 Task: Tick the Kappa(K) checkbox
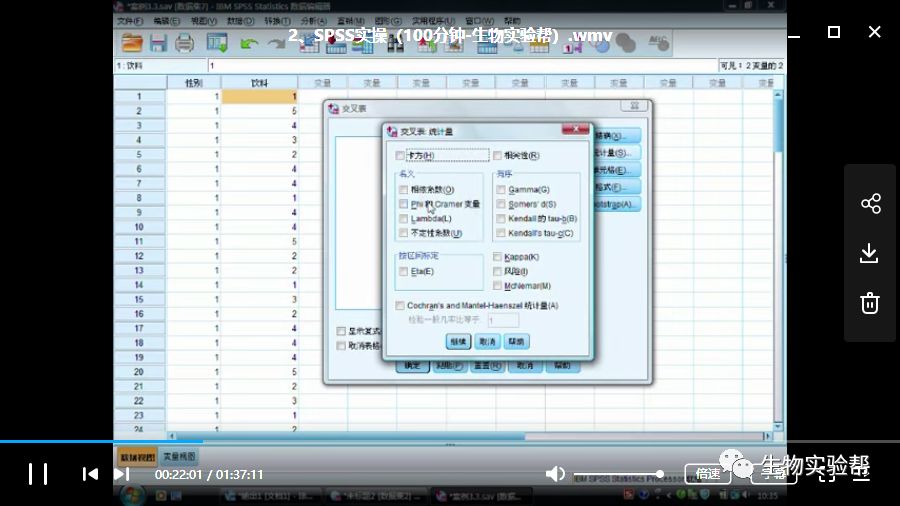coord(497,256)
